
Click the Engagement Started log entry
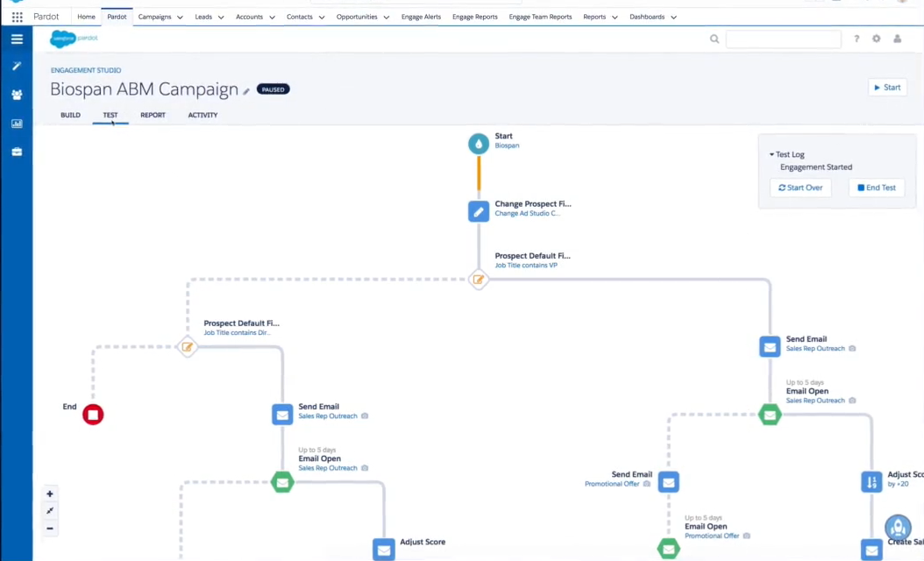(815, 167)
